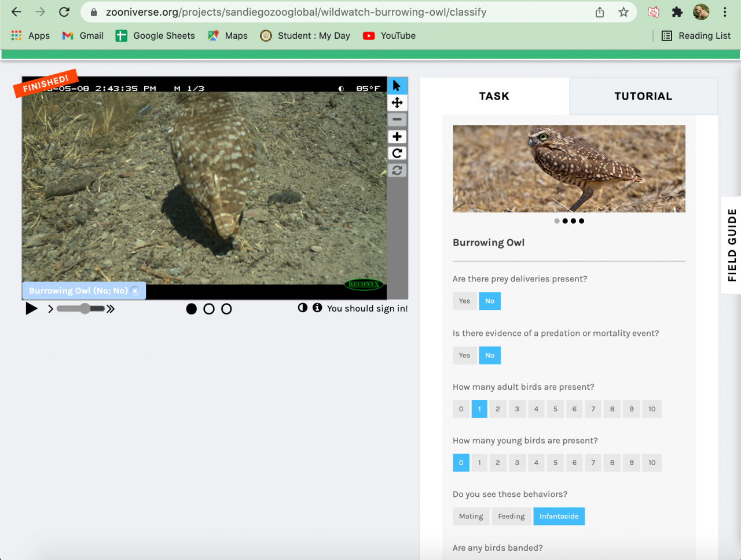Click the address bar URL
This screenshot has height=560, width=741.
point(296,12)
